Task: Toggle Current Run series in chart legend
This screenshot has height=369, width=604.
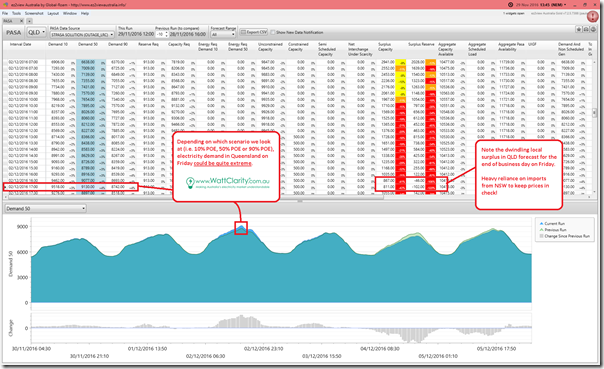Action: click(x=552, y=223)
